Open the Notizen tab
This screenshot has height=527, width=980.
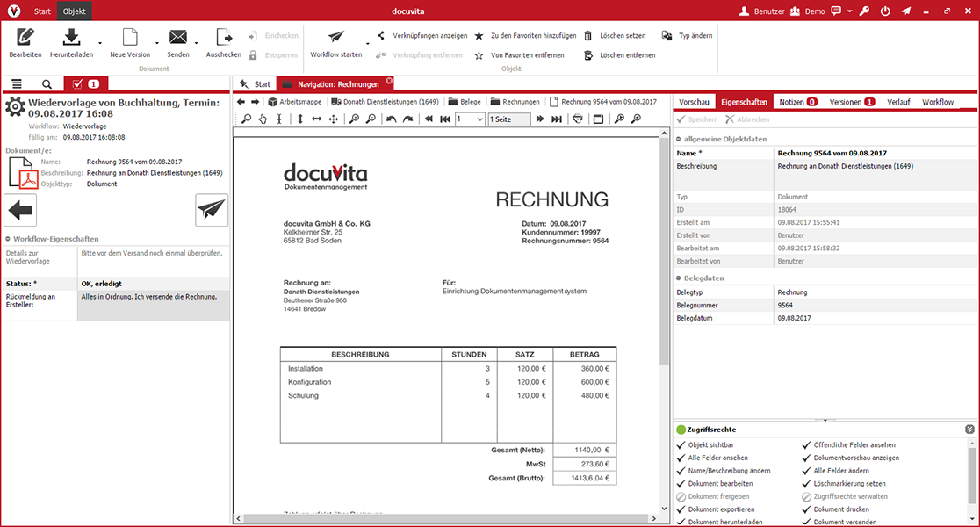click(x=797, y=102)
